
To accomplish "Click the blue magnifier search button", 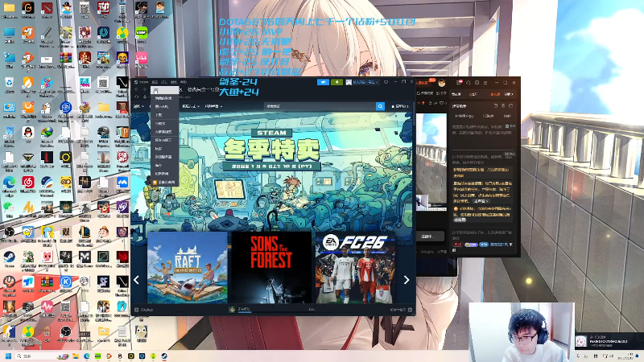I will point(380,106).
